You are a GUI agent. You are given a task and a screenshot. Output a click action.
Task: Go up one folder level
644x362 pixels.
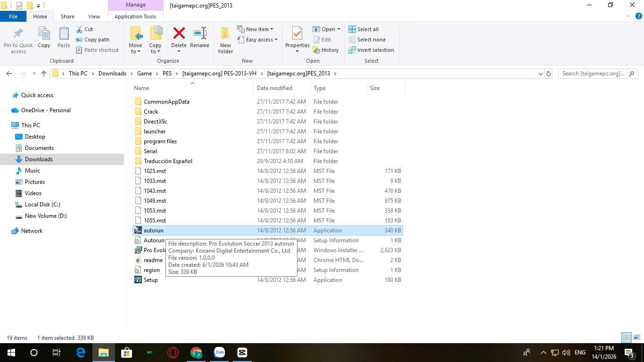click(x=44, y=74)
